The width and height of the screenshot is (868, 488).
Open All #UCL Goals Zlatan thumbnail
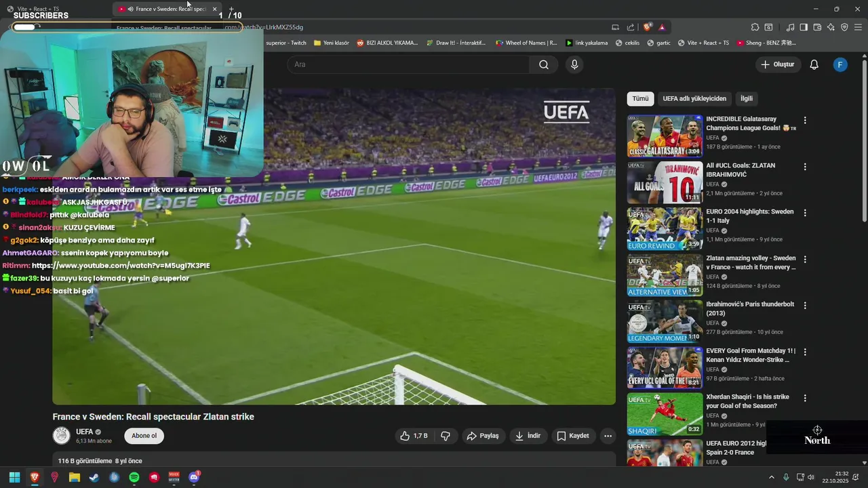point(665,182)
